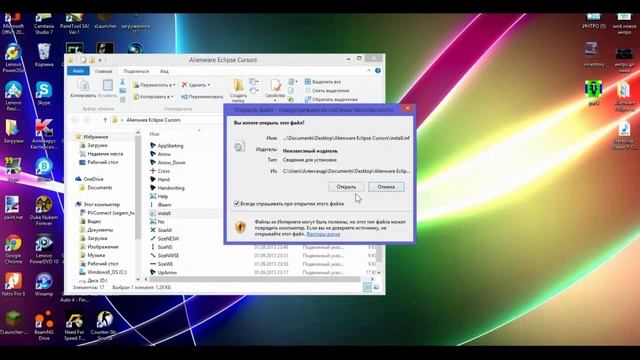
Task: Click the horizontal scrollbar in file list
Action: point(255,280)
